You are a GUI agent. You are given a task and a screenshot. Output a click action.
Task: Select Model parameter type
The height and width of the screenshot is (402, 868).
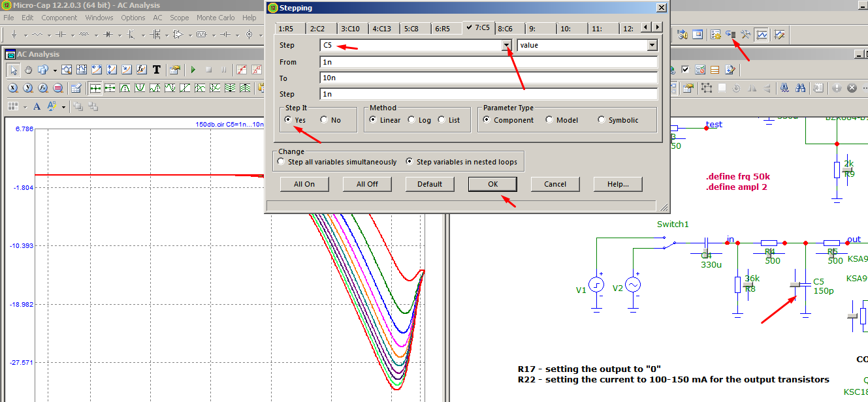(549, 120)
